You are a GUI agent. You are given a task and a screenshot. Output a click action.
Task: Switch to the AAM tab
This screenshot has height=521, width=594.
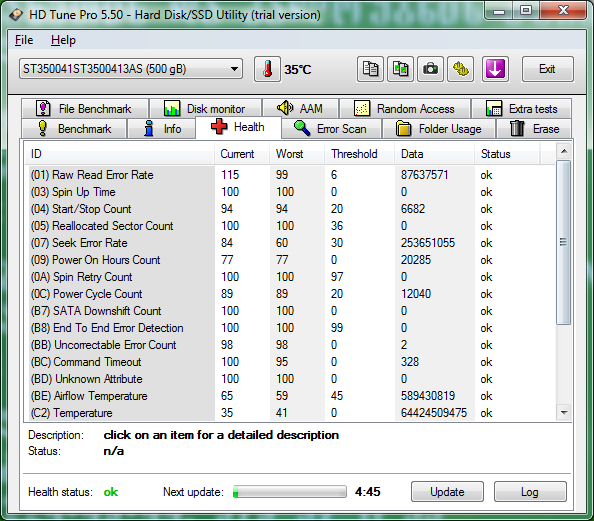pos(300,108)
